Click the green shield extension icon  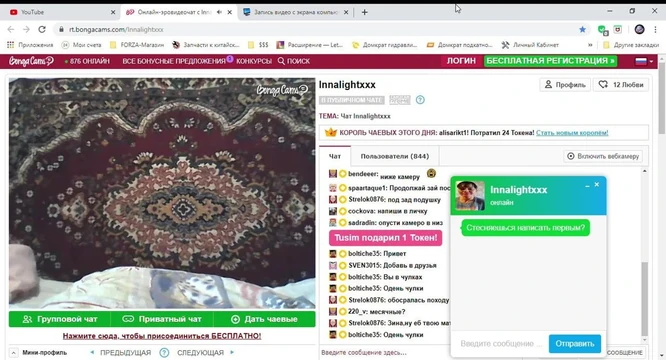click(602, 30)
